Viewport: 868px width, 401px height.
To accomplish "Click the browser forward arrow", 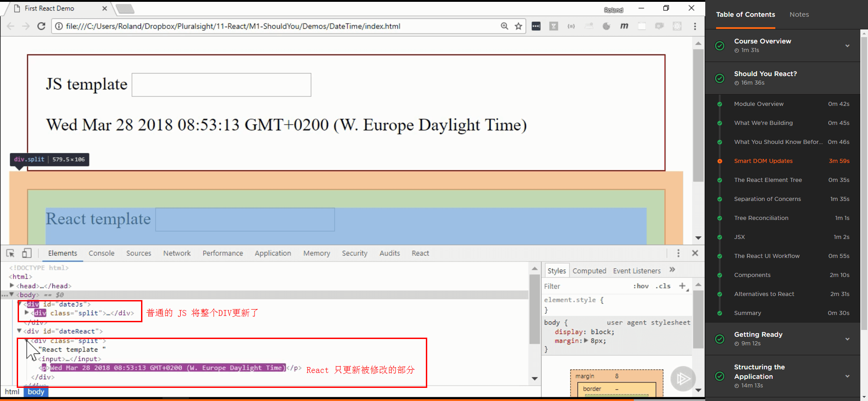I will tap(26, 26).
